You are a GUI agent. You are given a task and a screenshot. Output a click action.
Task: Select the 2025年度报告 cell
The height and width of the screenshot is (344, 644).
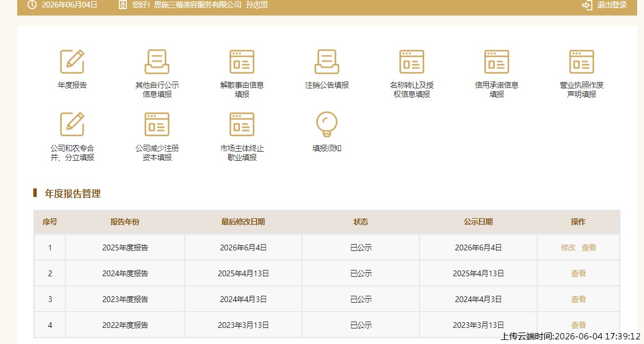pyautogui.click(x=125, y=248)
